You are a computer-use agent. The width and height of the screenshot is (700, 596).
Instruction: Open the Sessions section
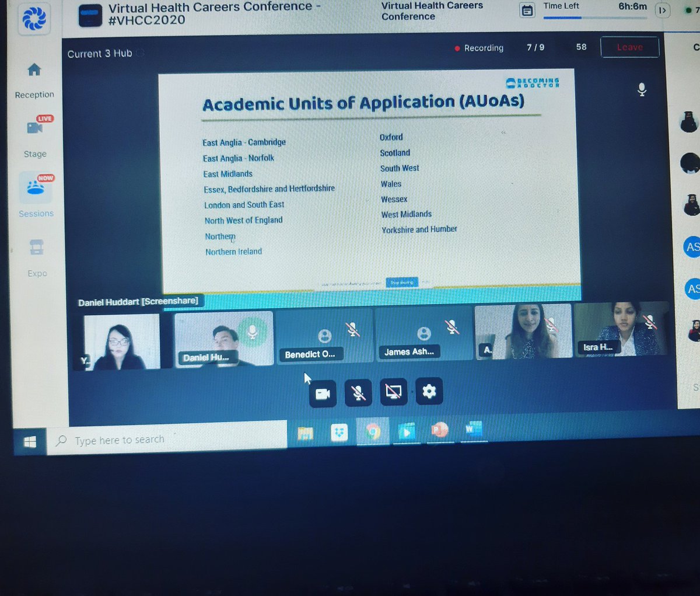(37, 186)
